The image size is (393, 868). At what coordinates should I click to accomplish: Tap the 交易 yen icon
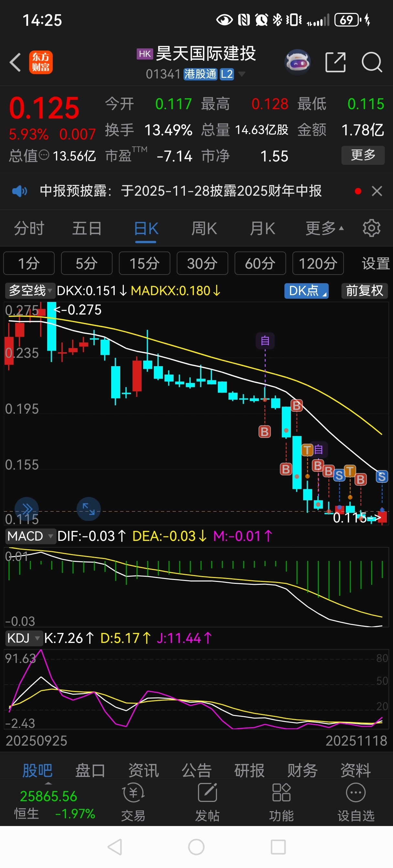(x=133, y=793)
